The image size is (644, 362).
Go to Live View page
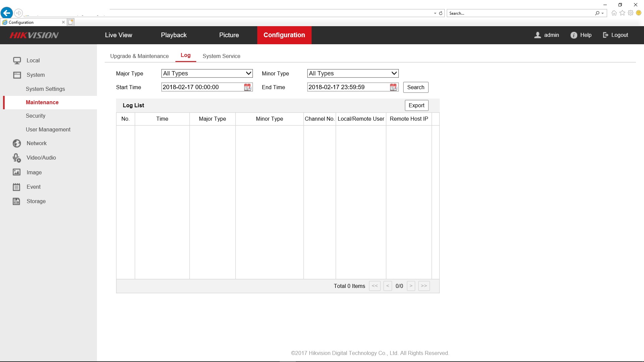[118, 35]
